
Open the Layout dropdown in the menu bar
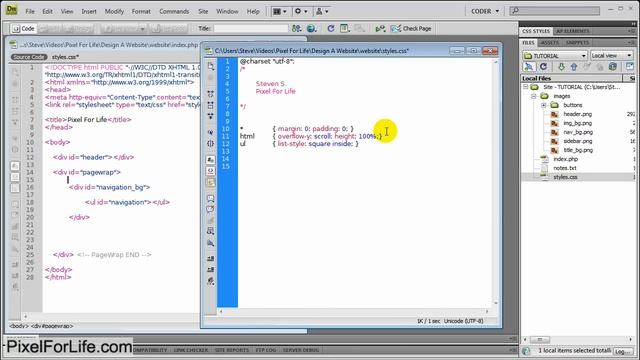[x=280, y=11]
